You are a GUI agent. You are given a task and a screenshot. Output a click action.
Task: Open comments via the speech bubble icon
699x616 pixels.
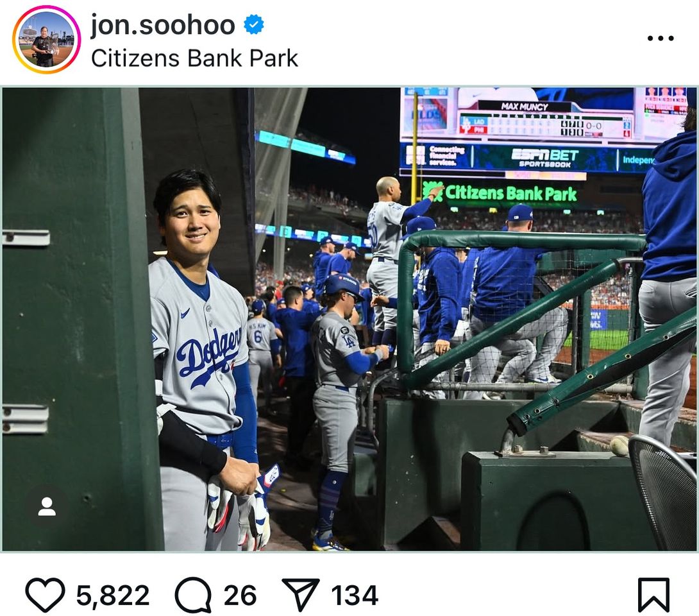[x=193, y=595]
